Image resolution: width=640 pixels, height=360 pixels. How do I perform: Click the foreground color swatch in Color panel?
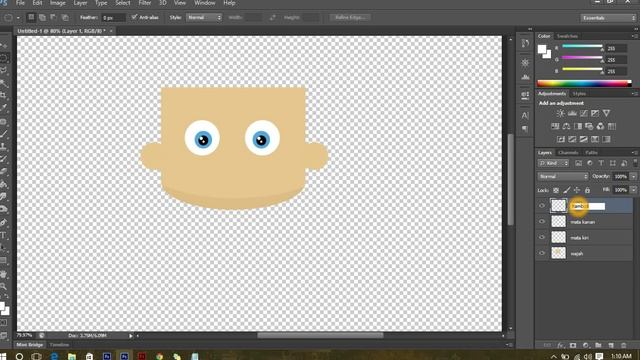[x=542, y=49]
